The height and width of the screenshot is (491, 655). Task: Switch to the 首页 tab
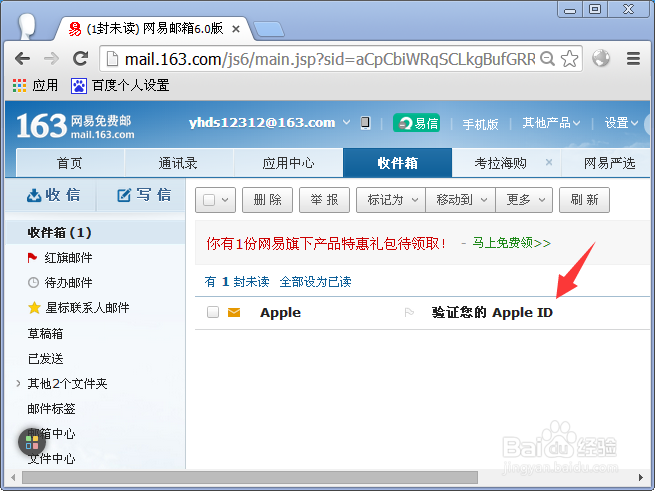pos(70,163)
